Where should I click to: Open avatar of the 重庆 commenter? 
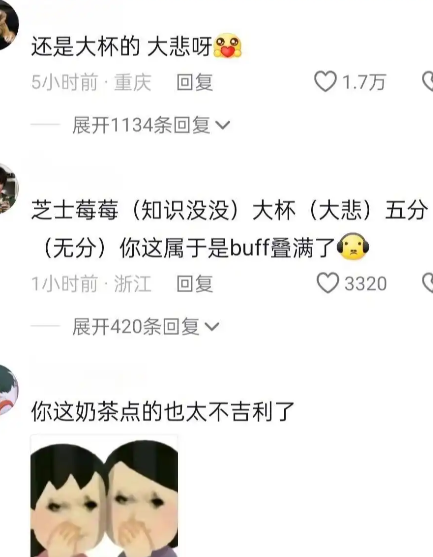tap(8, 25)
